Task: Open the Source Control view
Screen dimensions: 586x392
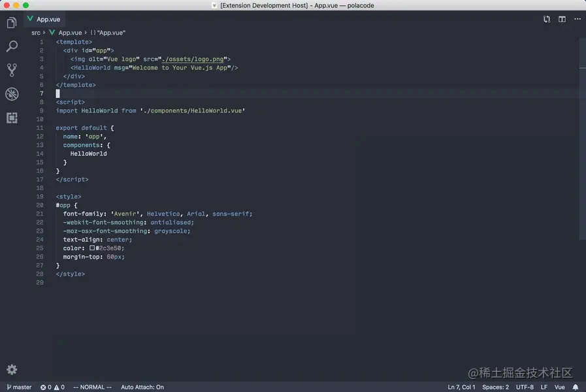Action: click(x=12, y=70)
